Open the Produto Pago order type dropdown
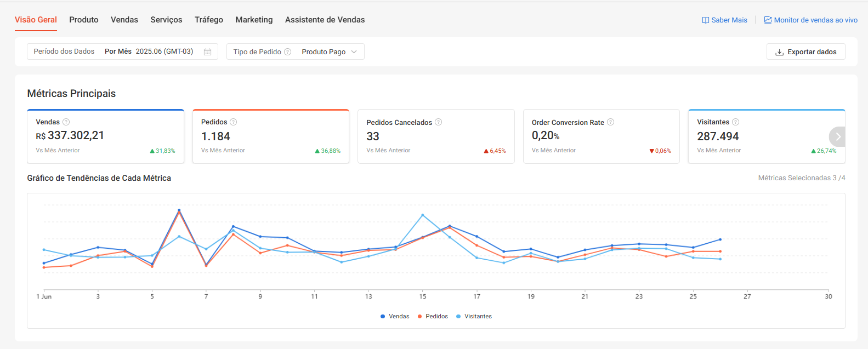Image resolution: width=868 pixels, height=349 pixels. point(329,52)
